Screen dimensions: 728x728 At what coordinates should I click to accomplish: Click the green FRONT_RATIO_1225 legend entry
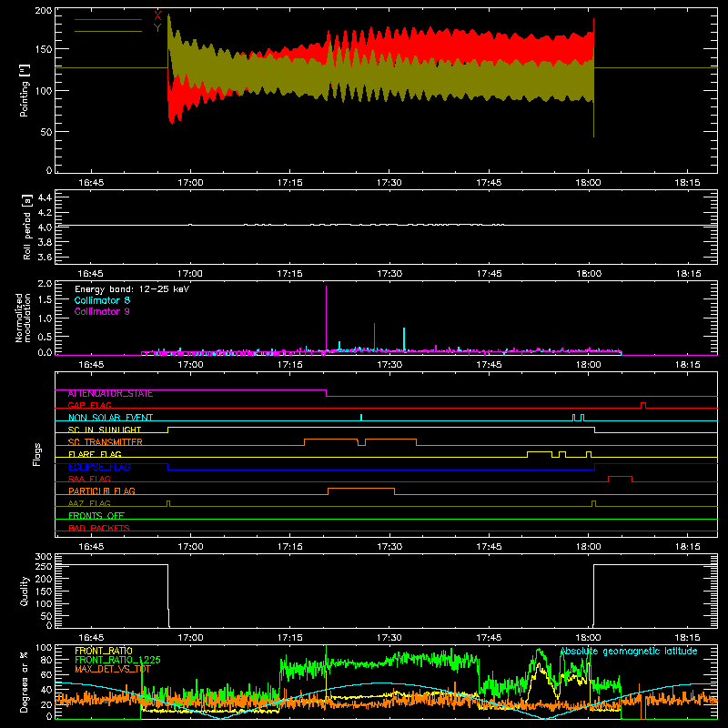click(117, 661)
